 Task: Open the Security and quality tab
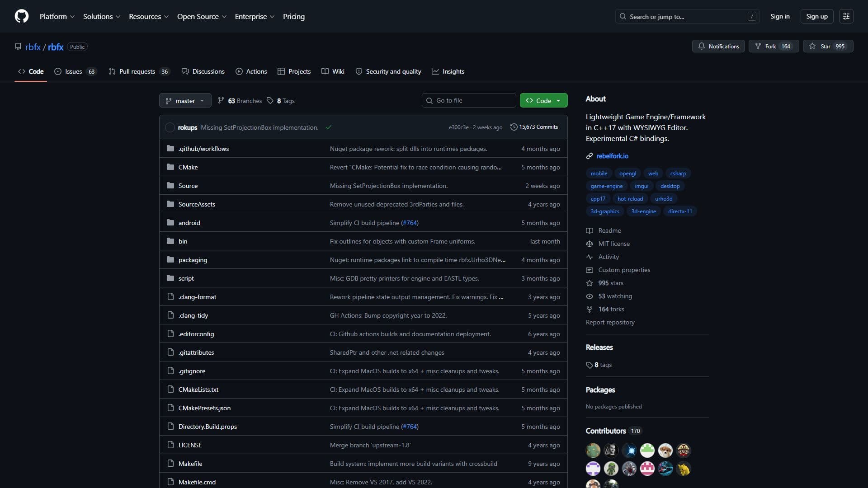388,71
